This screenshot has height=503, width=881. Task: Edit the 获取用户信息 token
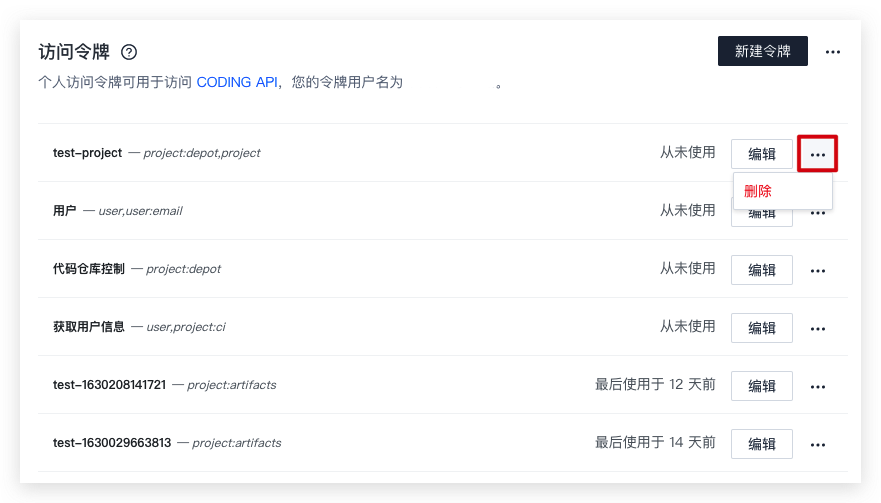(x=761, y=328)
